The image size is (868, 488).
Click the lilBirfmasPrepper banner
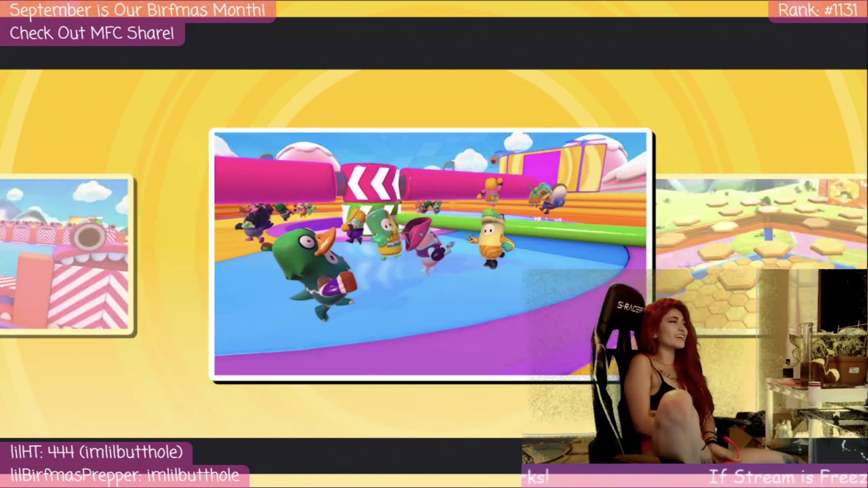click(125, 476)
